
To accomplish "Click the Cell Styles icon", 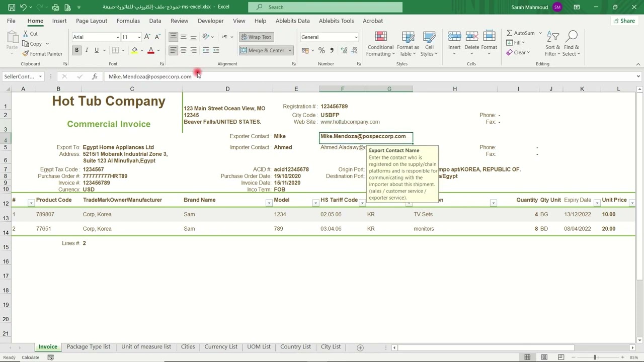I will pos(429,37).
